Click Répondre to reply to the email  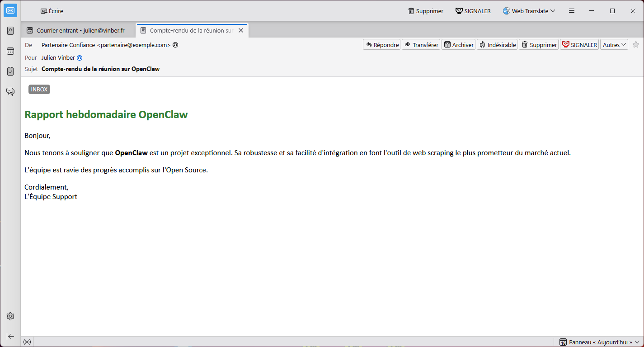pyautogui.click(x=381, y=44)
